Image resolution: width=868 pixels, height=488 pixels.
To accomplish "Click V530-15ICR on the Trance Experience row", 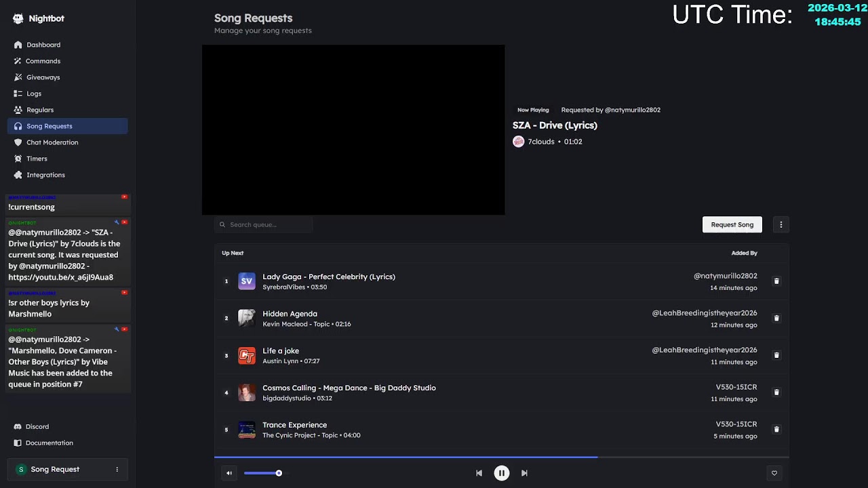I will coord(736,424).
